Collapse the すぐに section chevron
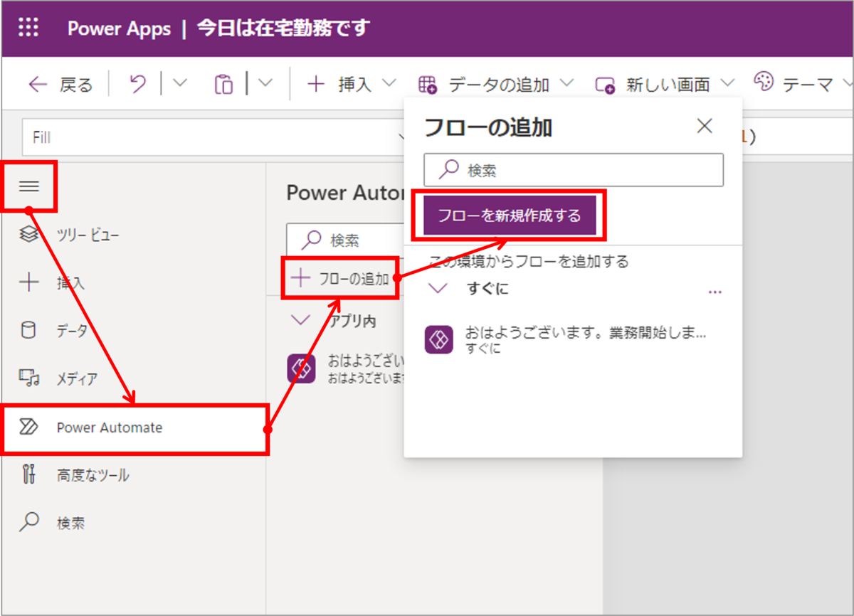Image resolution: width=854 pixels, height=616 pixels. (439, 288)
